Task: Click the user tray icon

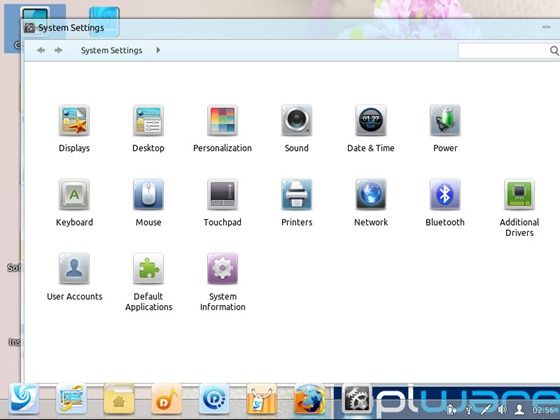Action: (519, 409)
